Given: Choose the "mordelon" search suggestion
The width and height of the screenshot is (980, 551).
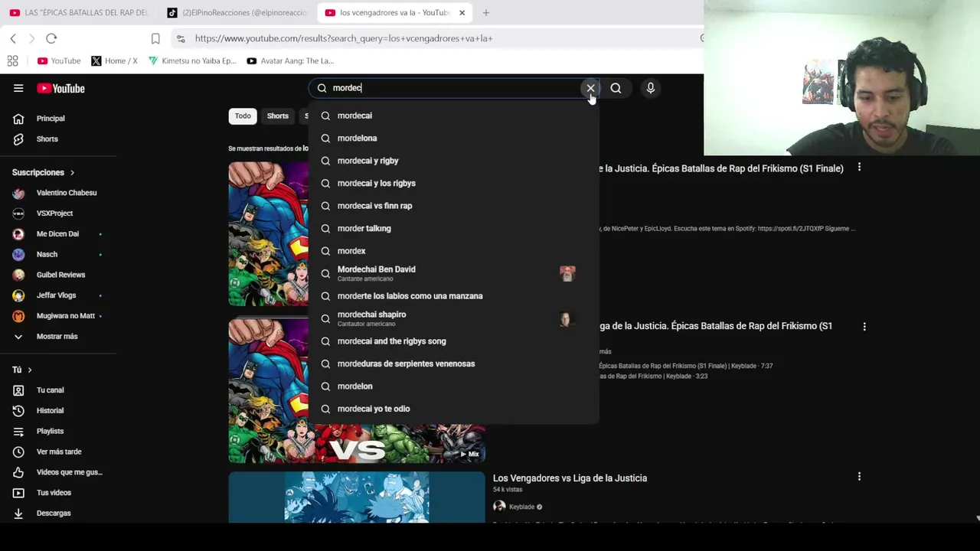Looking at the screenshot, I should 453,386.
